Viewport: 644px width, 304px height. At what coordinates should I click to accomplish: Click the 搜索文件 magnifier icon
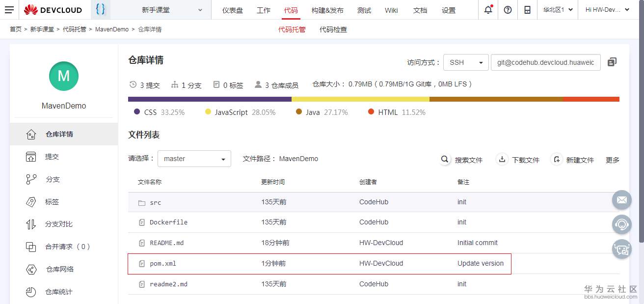click(444, 159)
